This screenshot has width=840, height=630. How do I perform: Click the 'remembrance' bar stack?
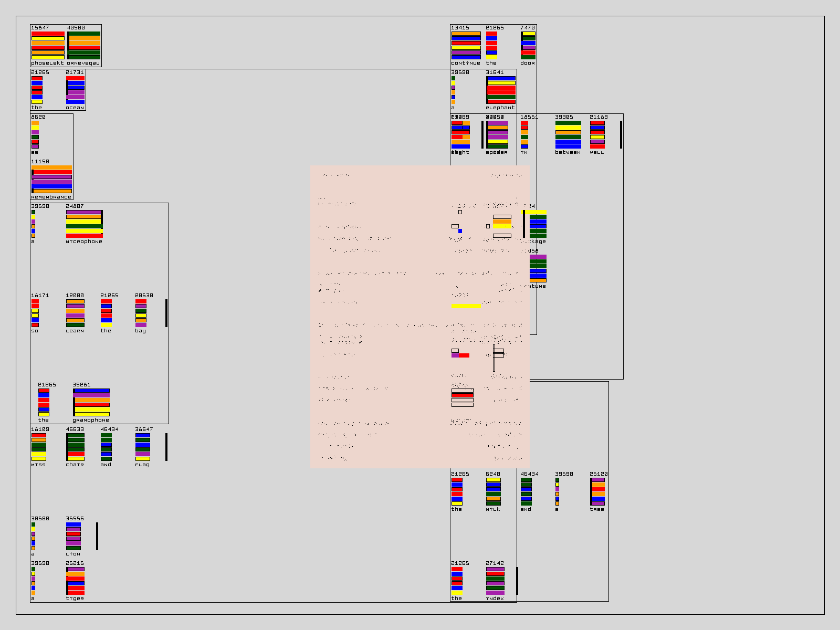pyautogui.click(x=51, y=180)
